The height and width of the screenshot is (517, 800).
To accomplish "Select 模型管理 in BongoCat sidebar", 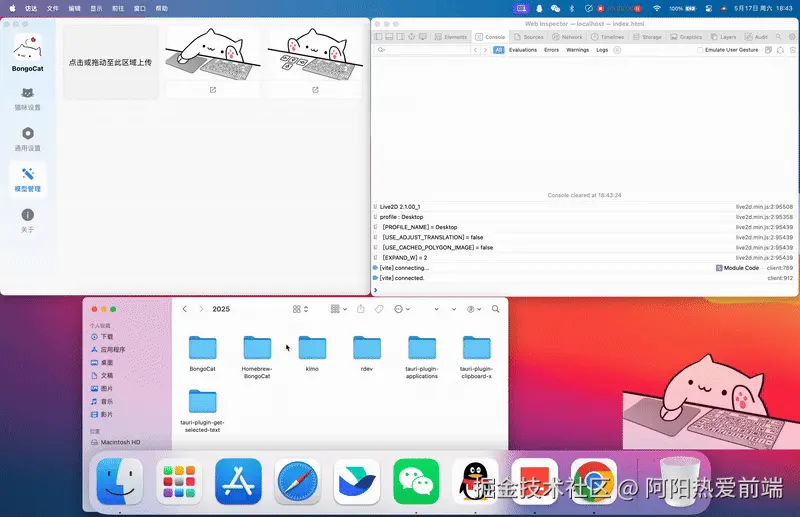I will (28, 180).
